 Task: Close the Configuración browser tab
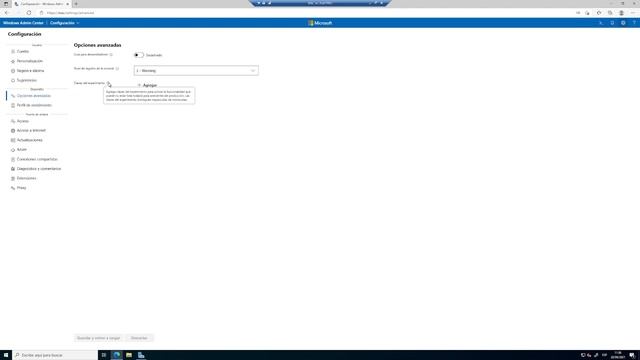(67, 4)
